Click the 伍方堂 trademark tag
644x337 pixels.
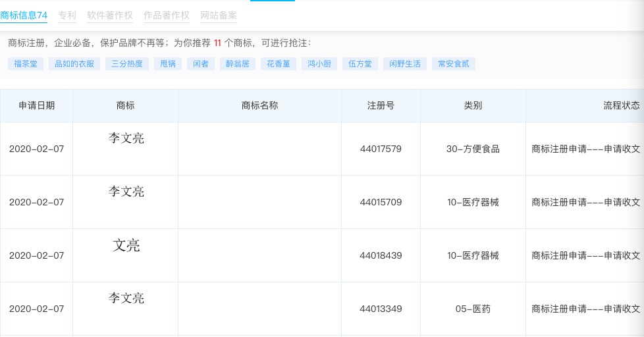[360, 64]
